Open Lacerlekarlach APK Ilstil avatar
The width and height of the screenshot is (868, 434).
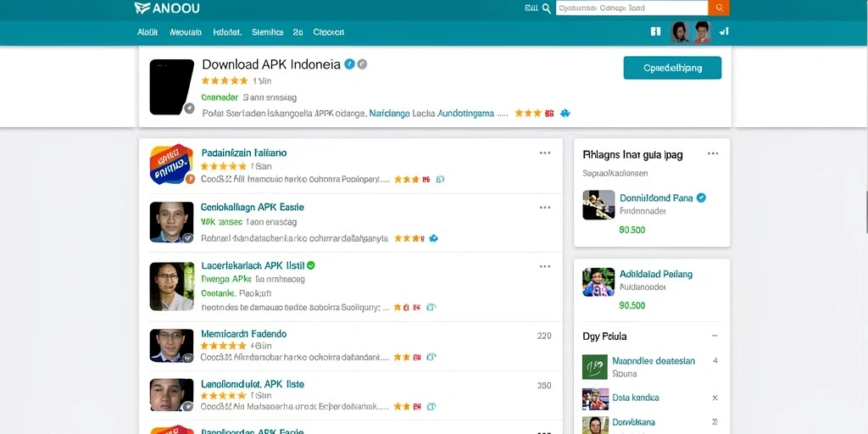pos(171,287)
